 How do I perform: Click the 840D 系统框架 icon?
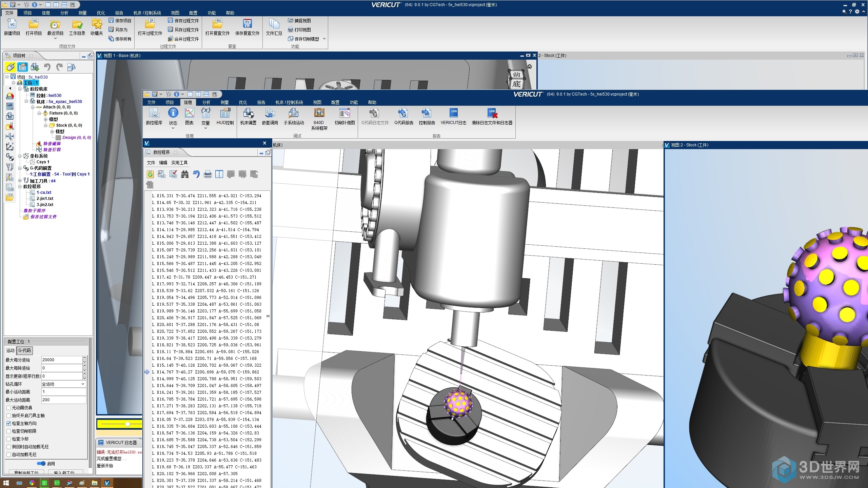(x=319, y=113)
